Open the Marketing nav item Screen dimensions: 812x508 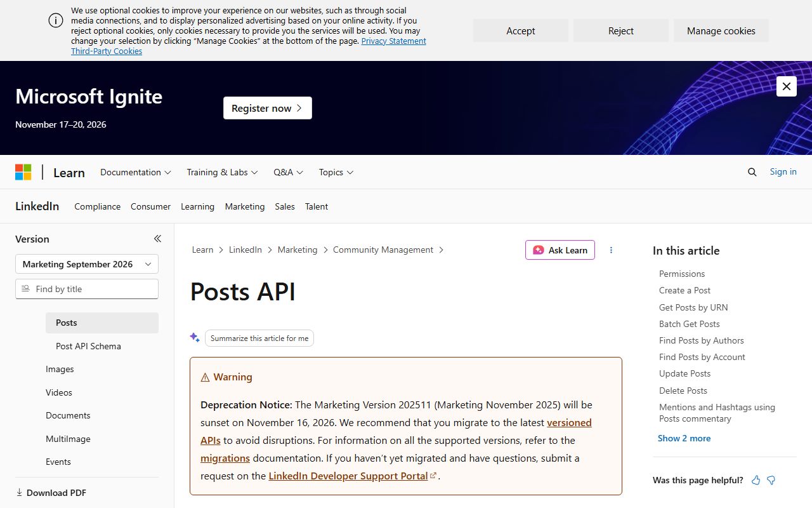point(245,206)
